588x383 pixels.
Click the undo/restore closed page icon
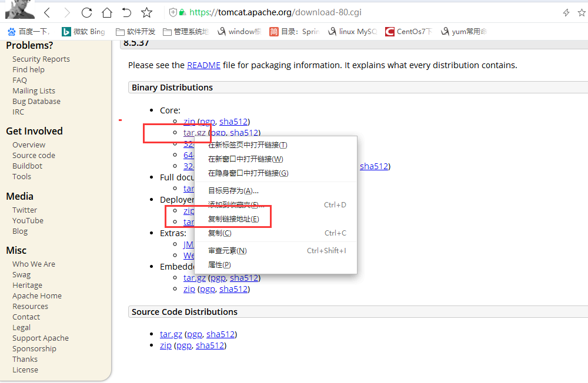pyautogui.click(x=127, y=13)
